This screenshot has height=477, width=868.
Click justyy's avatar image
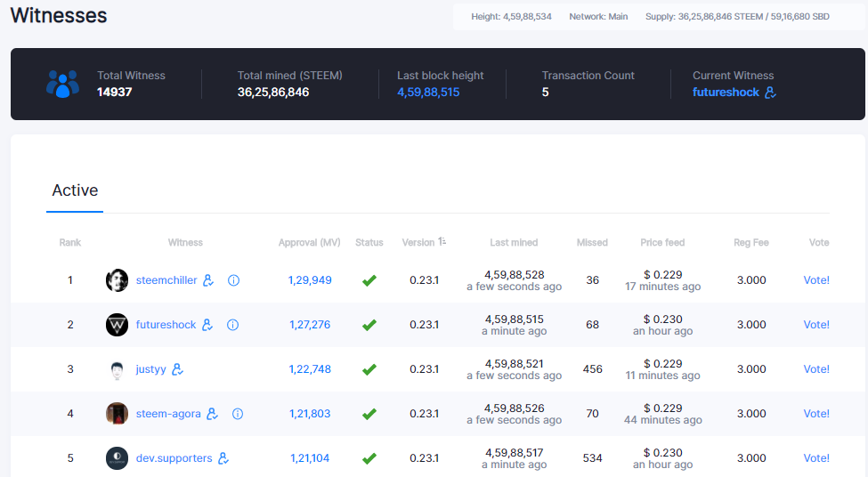tap(117, 369)
